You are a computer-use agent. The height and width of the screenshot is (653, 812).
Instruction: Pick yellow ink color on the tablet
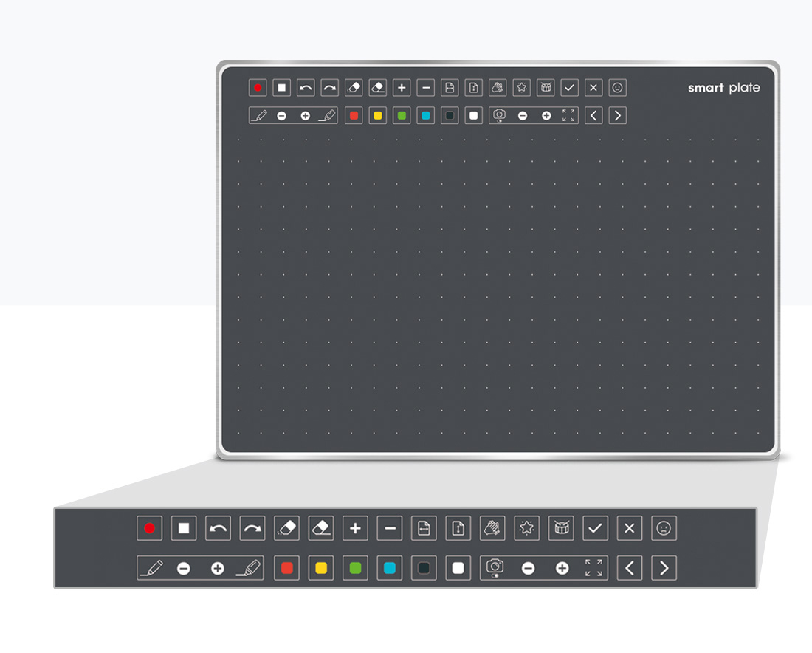[377, 115]
